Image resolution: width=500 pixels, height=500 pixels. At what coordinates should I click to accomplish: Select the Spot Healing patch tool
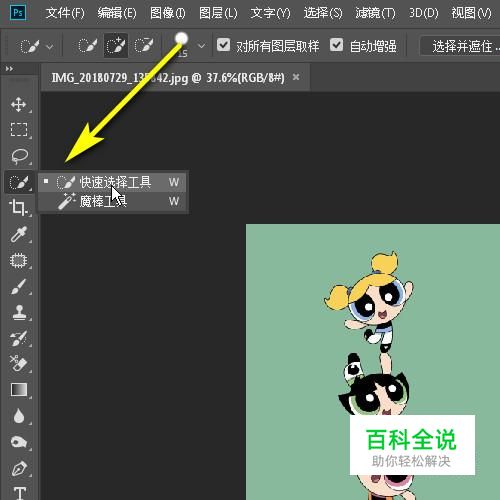[x=19, y=260]
